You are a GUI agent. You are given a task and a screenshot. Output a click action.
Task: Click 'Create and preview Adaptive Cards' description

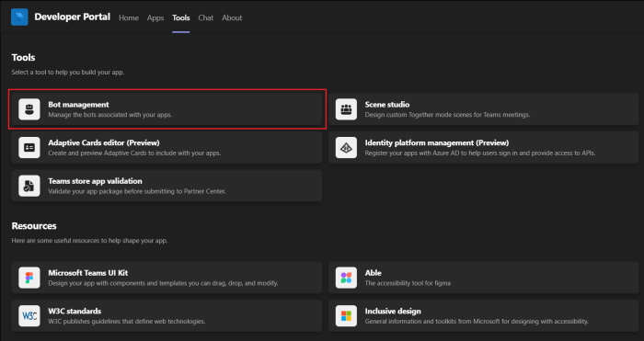[134, 153]
